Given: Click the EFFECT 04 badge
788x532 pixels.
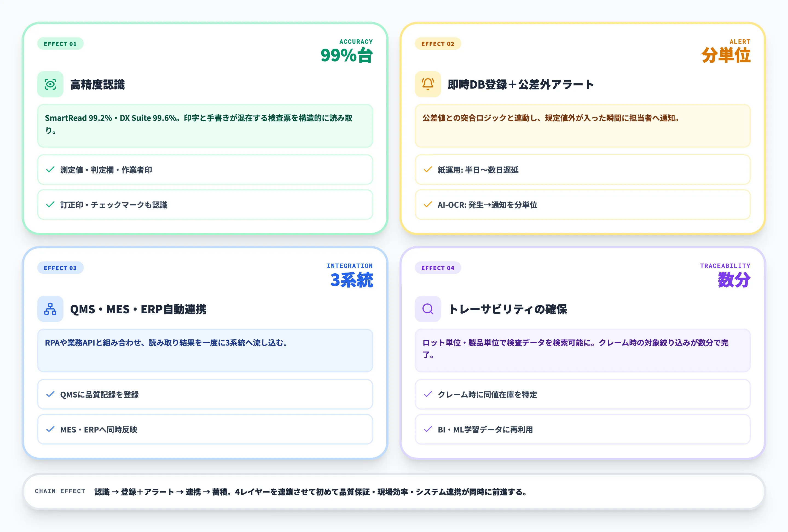Looking at the screenshot, I should [438, 268].
